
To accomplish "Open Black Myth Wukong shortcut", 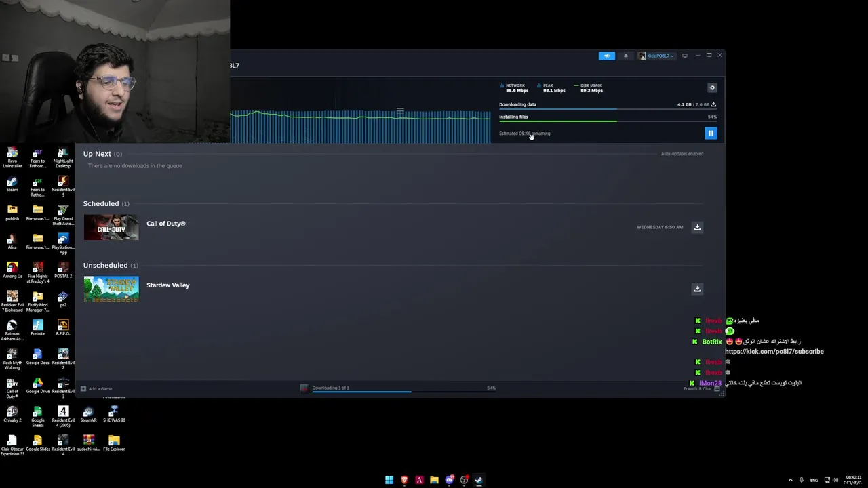I will 12,359.
